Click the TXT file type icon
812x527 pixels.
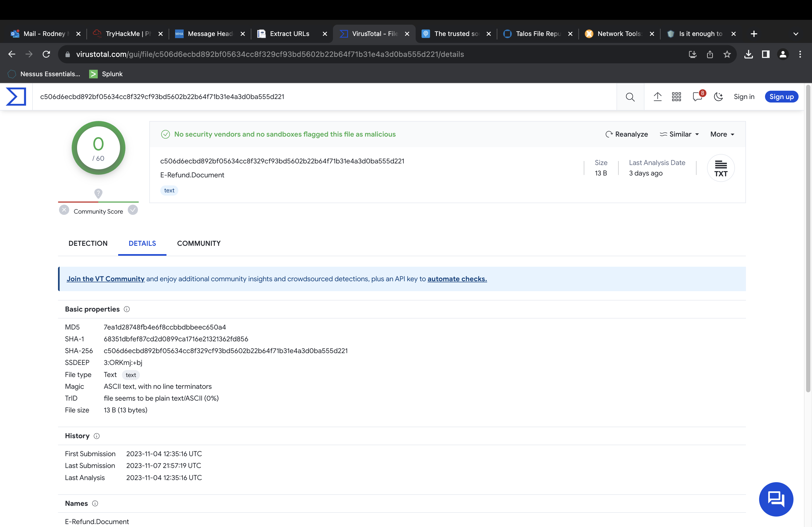[721, 168]
